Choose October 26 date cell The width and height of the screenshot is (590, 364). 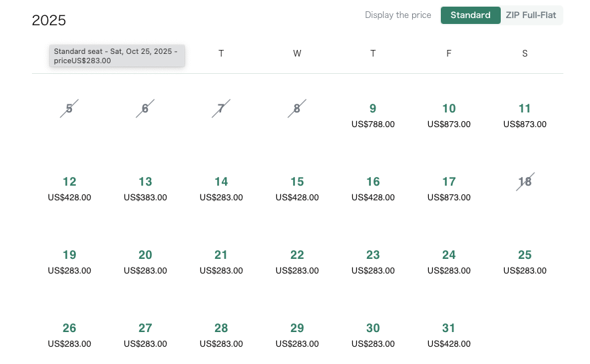[x=69, y=335]
